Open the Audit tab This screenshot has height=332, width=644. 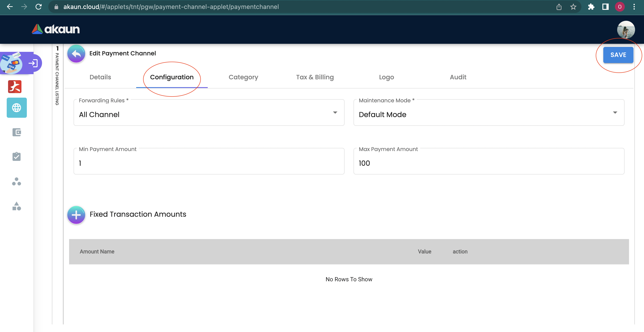(458, 77)
